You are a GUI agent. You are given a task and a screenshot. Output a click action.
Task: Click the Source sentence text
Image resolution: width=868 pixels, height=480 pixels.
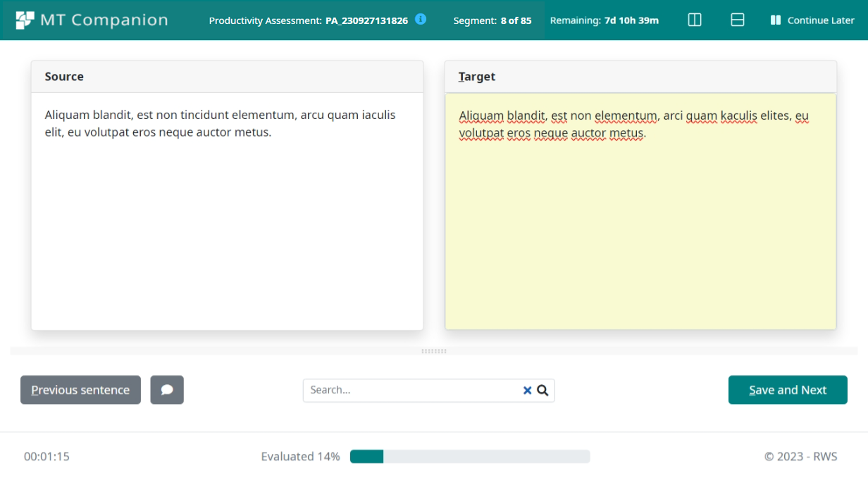220,123
